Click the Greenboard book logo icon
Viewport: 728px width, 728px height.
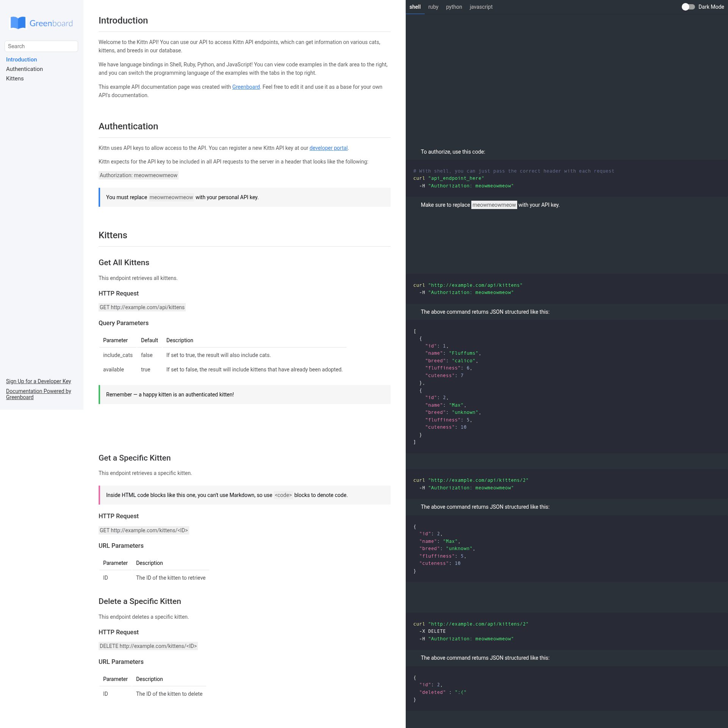[18, 23]
